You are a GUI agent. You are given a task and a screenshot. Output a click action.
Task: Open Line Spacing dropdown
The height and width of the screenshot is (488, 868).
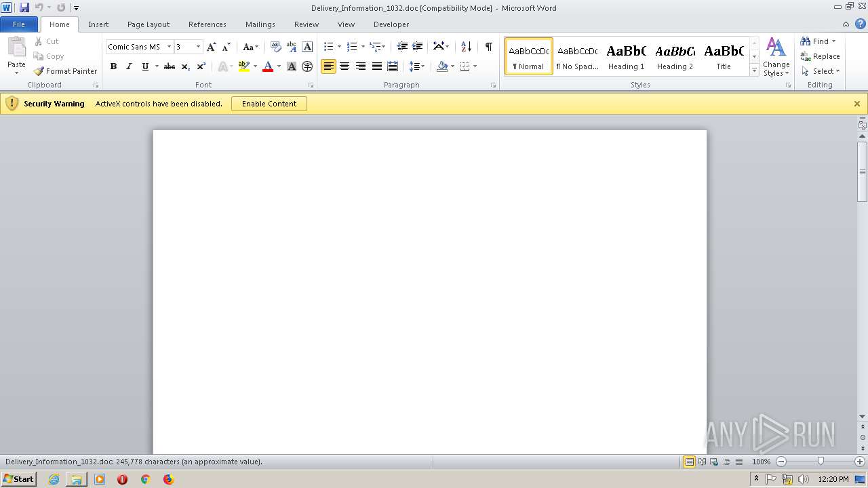(417, 66)
